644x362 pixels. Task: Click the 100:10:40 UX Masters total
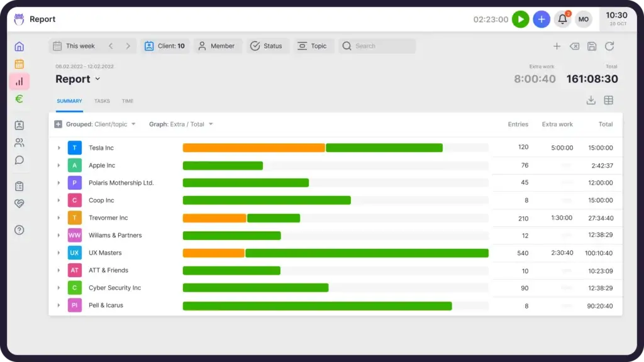click(x=599, y=253)
